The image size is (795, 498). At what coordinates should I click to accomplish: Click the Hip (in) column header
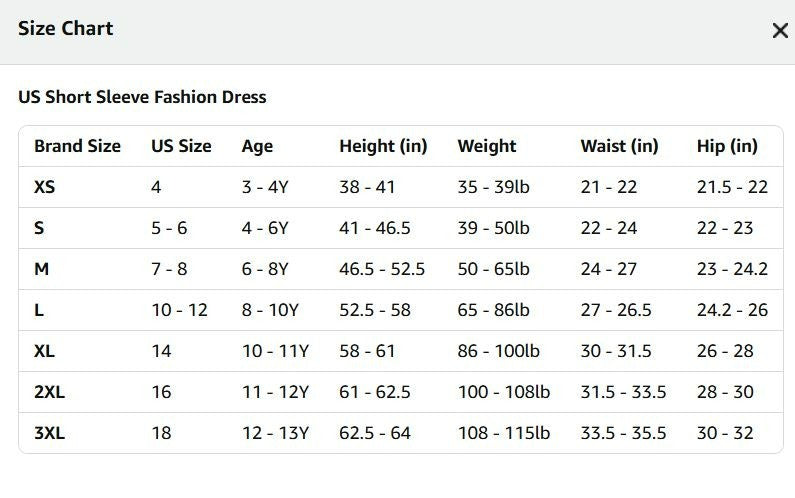pyautogui.click(x=727, y=146)
